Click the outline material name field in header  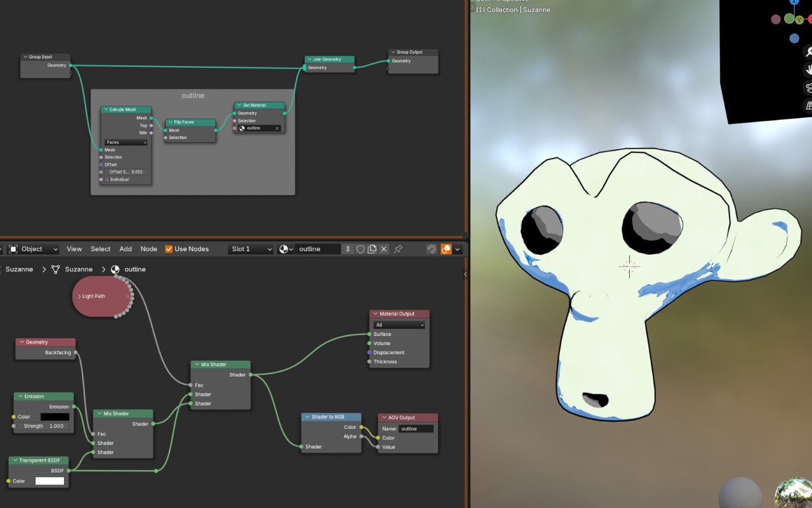tap(318, 249)
